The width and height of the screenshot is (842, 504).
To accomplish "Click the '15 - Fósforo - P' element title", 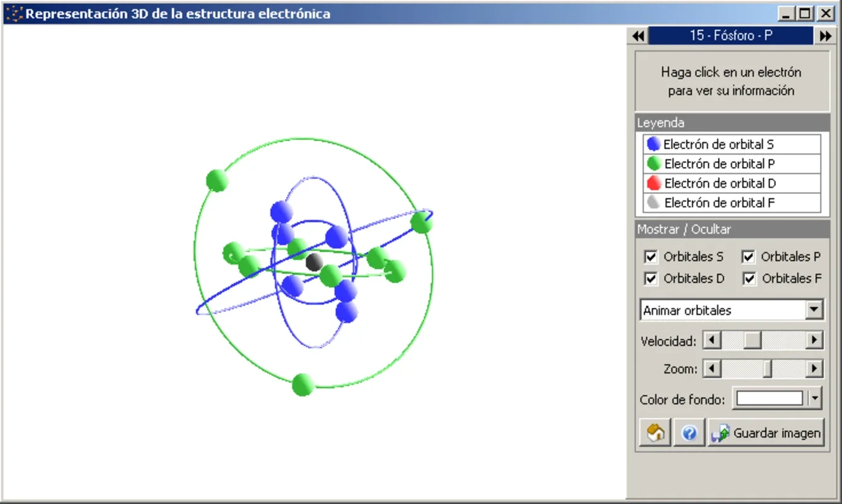I will pos(731,36).
